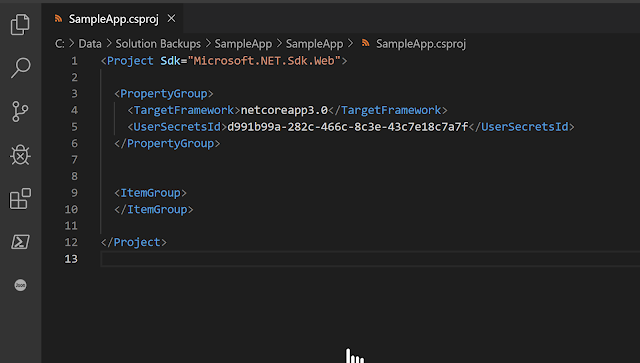This screenshot has width=640, height=363.
Task: Open the Source Control view
Action: [x=20, y=111]
